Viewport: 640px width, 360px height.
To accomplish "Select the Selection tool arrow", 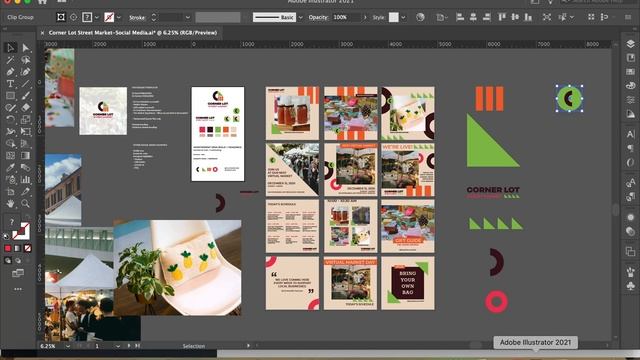I will pos(10,48).
